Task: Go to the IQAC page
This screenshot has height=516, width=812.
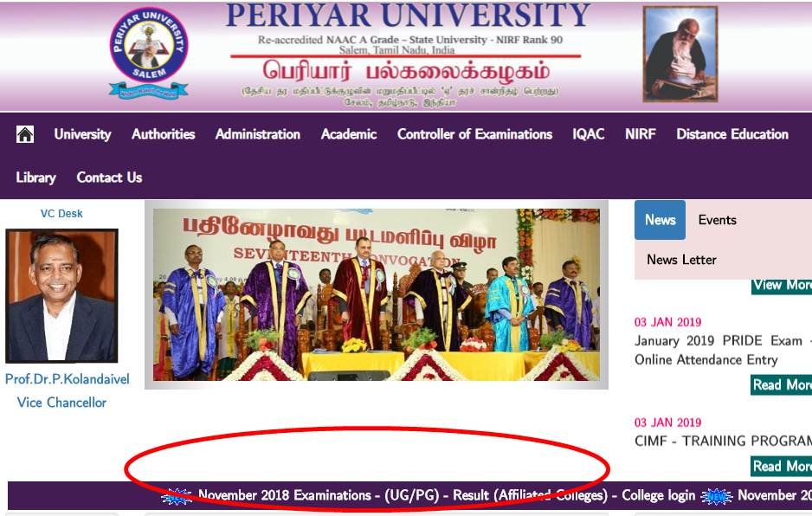Action: click(x=589, y=134)
